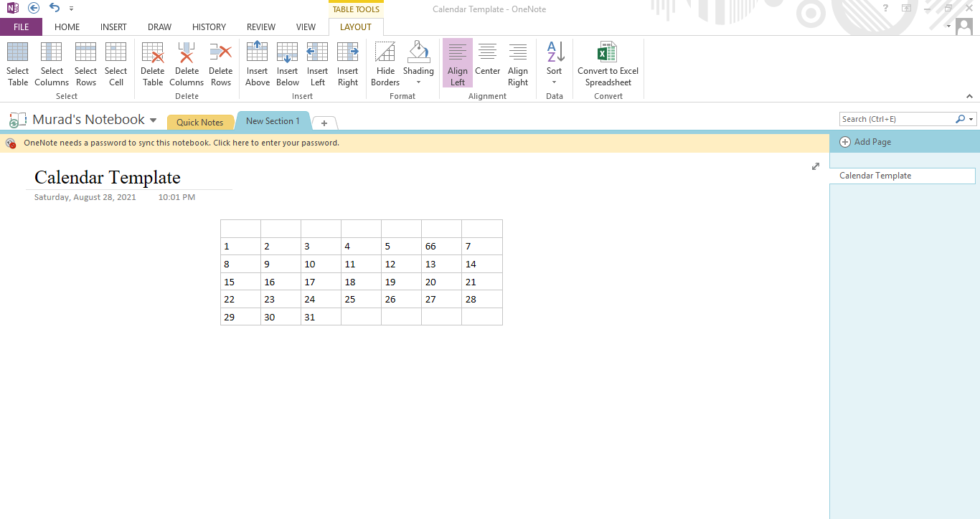Click the Insert Right column icon
Screen dimensions: 980x519
[347, 63]
